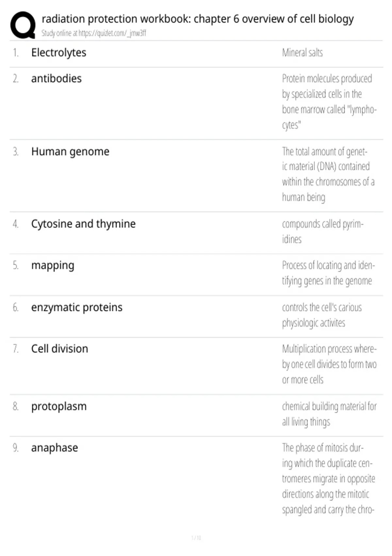This screenshot has width=392, height=556.
Task: Select the term antibodies
Action: tap(56, 78)
